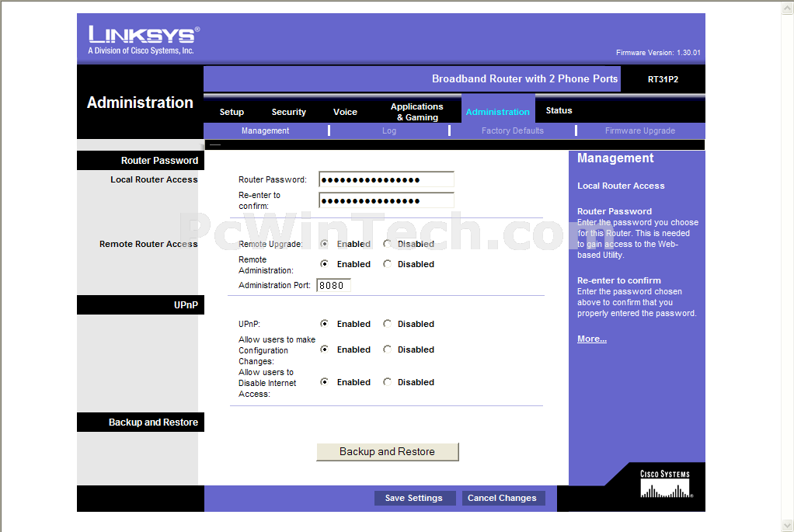Focus the Re-enter to confirm password field
The height and width of the screenshot is (532, 794).
[x=386, y=200]
